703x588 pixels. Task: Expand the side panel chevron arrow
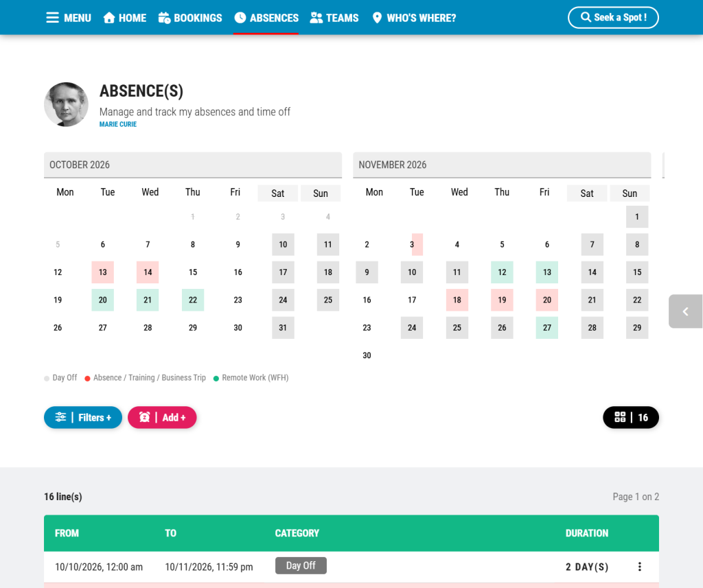(686, 311)
